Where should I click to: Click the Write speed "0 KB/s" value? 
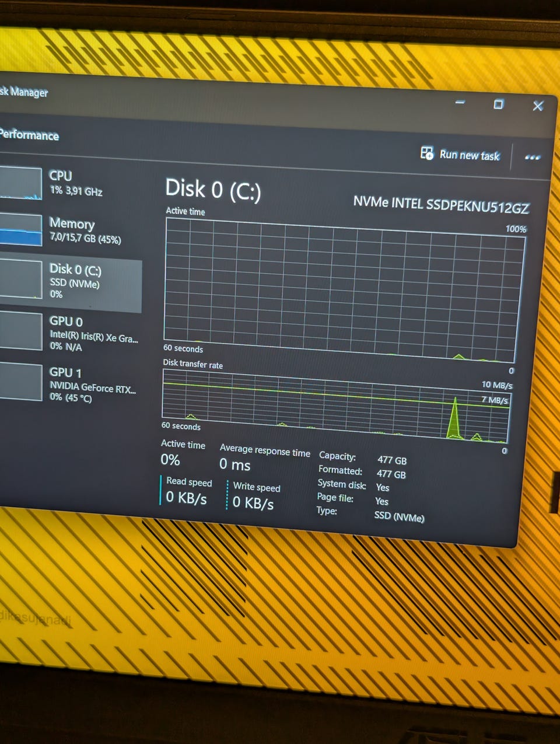[x=253, y=502]
